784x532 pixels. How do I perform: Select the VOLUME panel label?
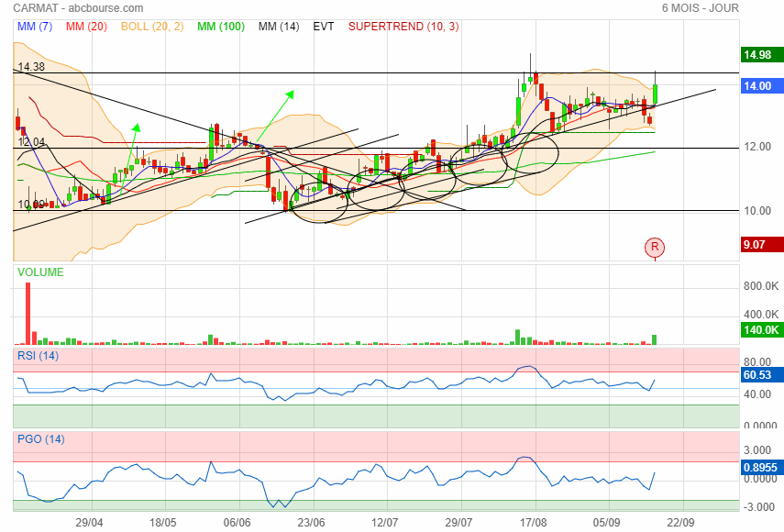[x=41, y=272]
